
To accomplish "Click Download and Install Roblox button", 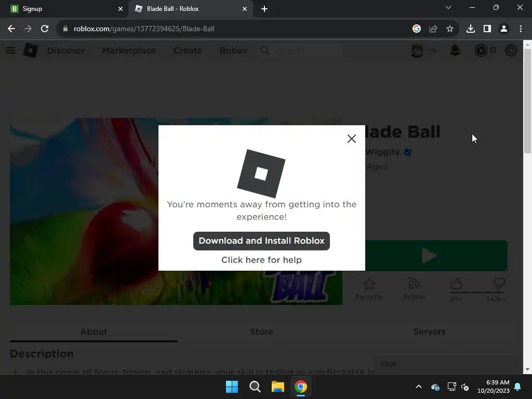I will pyautogui.click(x=261, y=241).
